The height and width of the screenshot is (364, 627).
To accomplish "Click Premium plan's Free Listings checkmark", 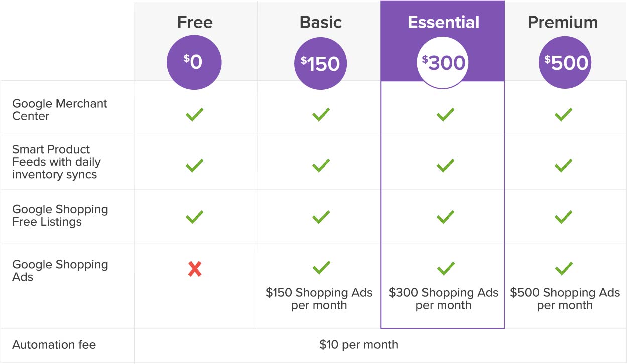I will coord(564,217).
